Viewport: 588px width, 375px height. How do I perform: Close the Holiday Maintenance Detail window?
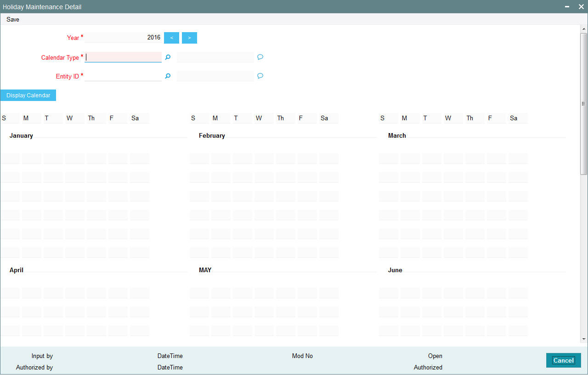point(581,7)
